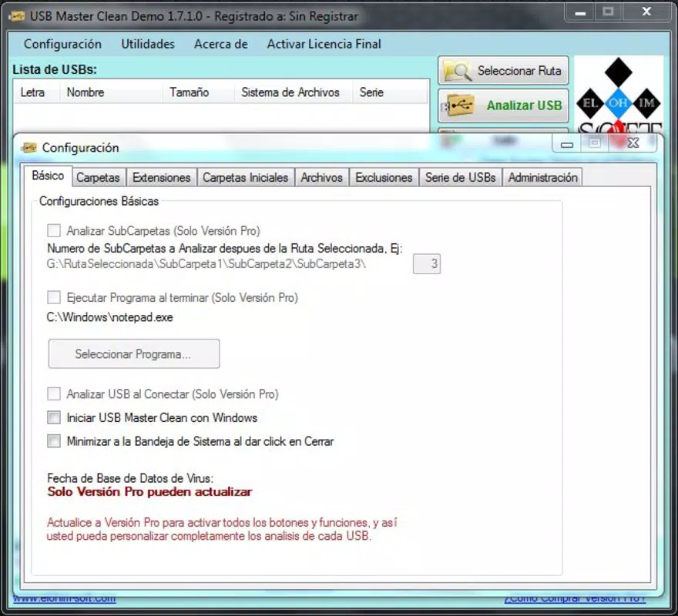Minimize the Configuración dialog
Viewport: 678px width, 616px height.
[567, 143]
